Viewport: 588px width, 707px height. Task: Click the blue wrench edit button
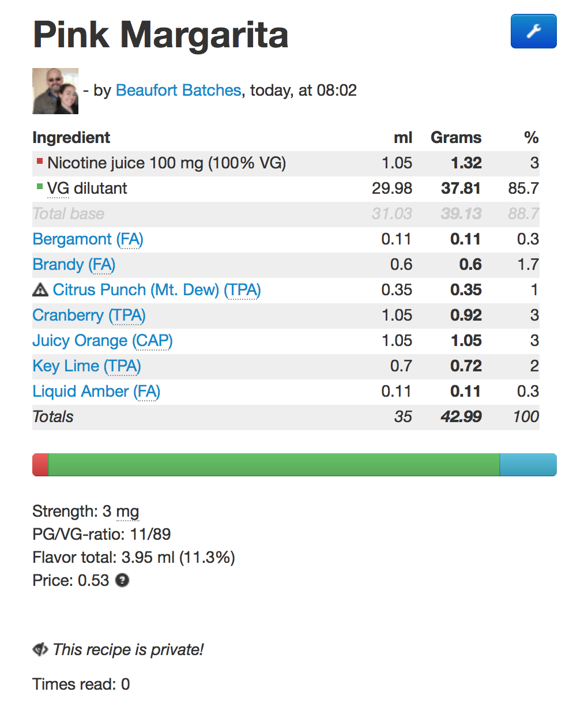(533, 31)
